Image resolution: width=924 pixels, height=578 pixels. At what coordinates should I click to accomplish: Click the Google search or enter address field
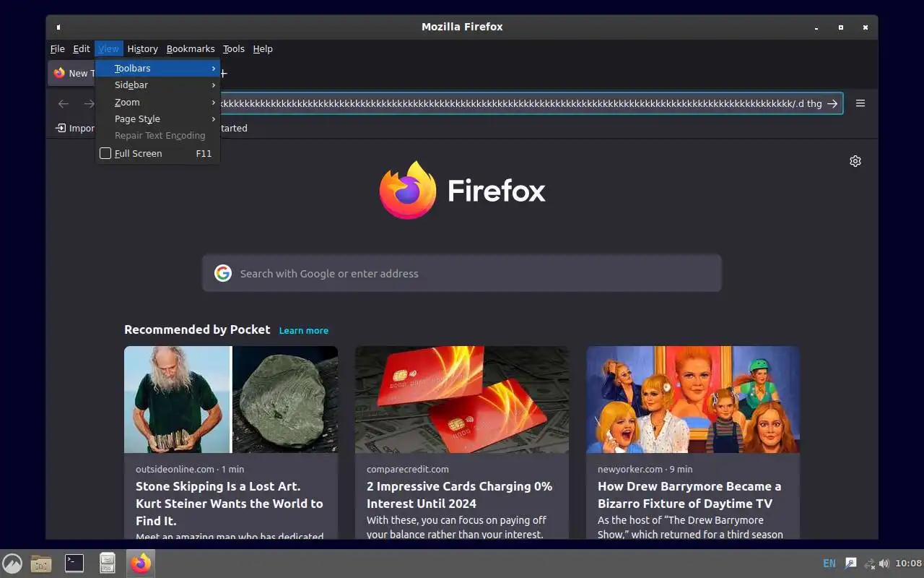point(462,273)
